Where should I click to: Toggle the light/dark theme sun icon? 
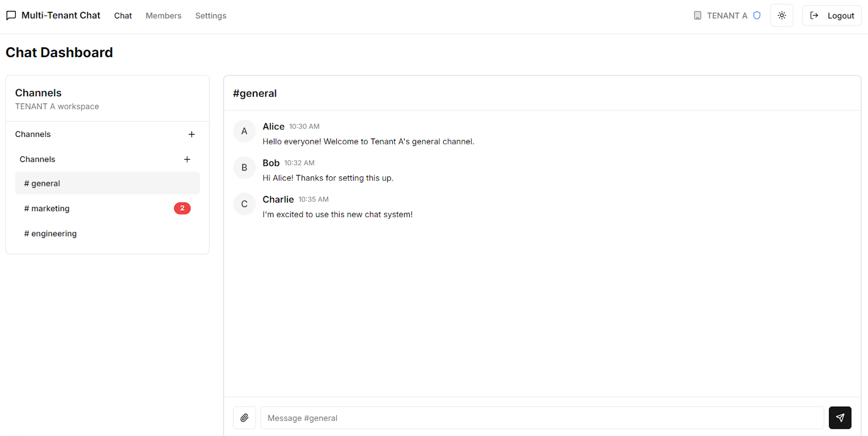click(x=781, y=15)
